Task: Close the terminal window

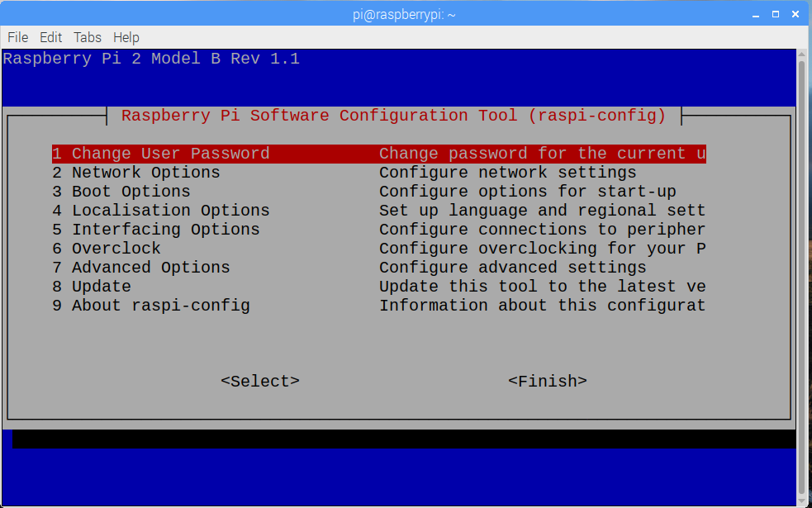Action: (795, 15)
